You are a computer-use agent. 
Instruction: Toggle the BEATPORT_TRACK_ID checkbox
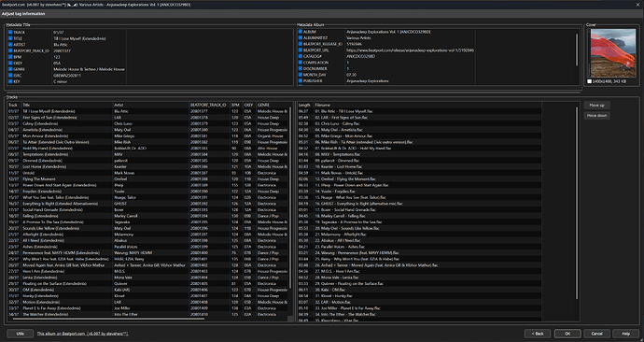(10, 50)
